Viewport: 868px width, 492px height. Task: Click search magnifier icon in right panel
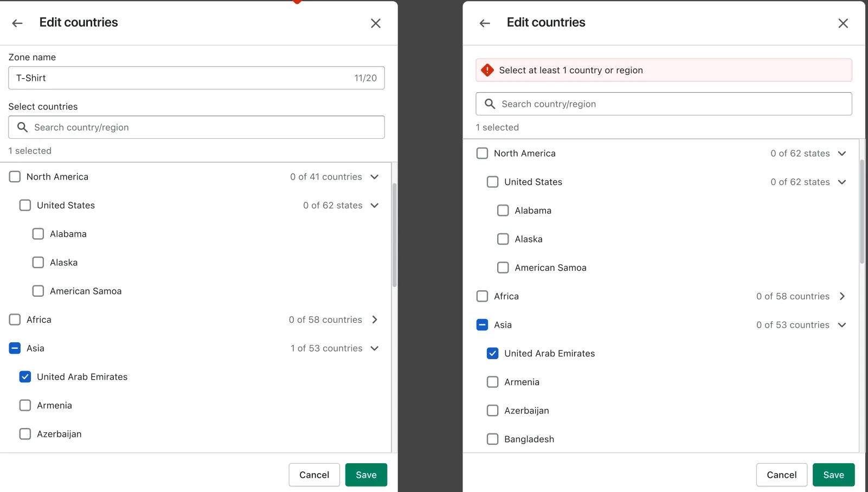point(490,104)
